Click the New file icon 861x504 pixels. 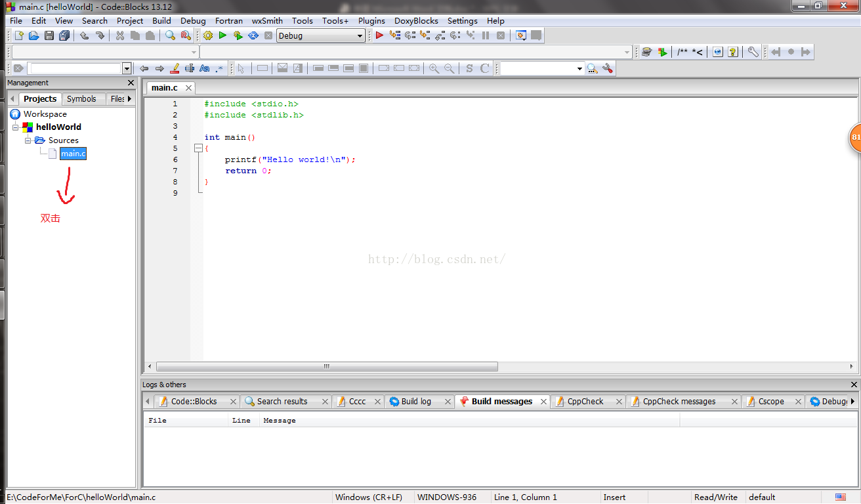click(19, 35)
